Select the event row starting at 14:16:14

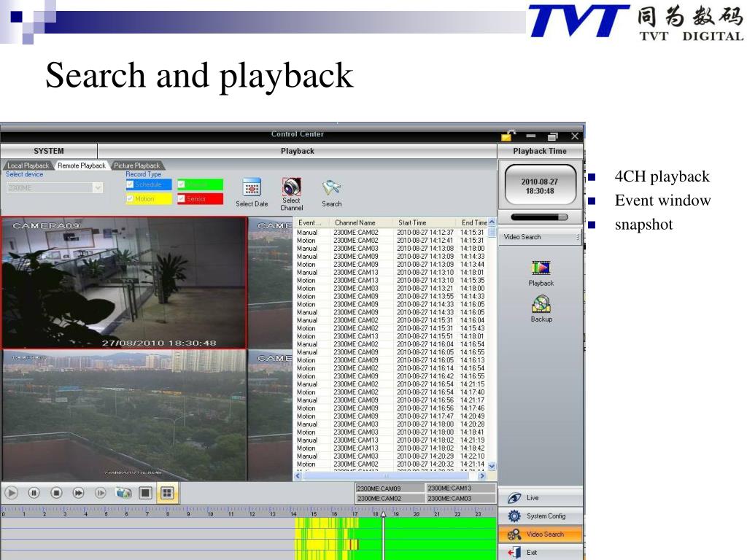[x=391, y=368]
